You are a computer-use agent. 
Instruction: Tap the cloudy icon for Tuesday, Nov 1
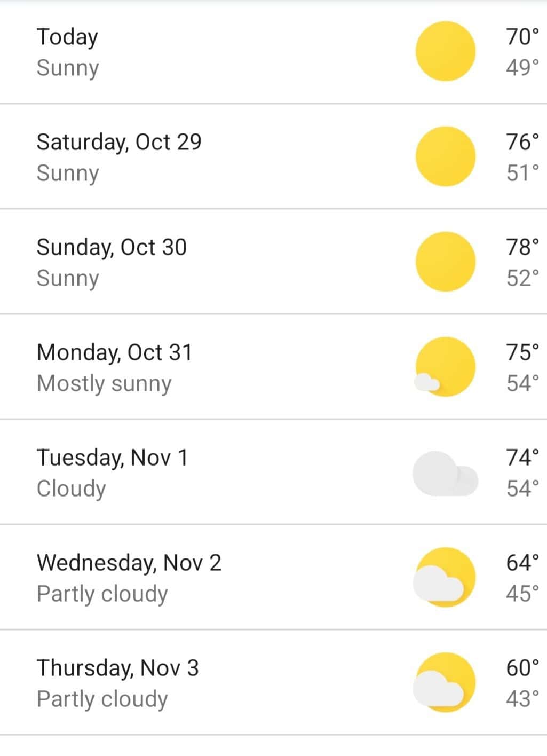445,473
